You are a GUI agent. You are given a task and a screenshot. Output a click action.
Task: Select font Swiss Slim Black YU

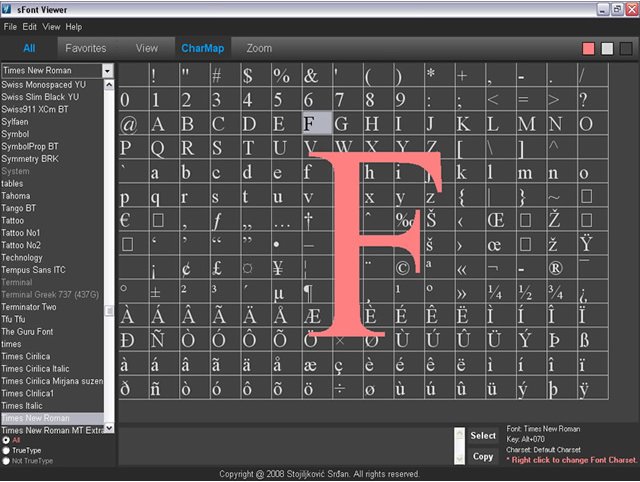pos(52,97)
